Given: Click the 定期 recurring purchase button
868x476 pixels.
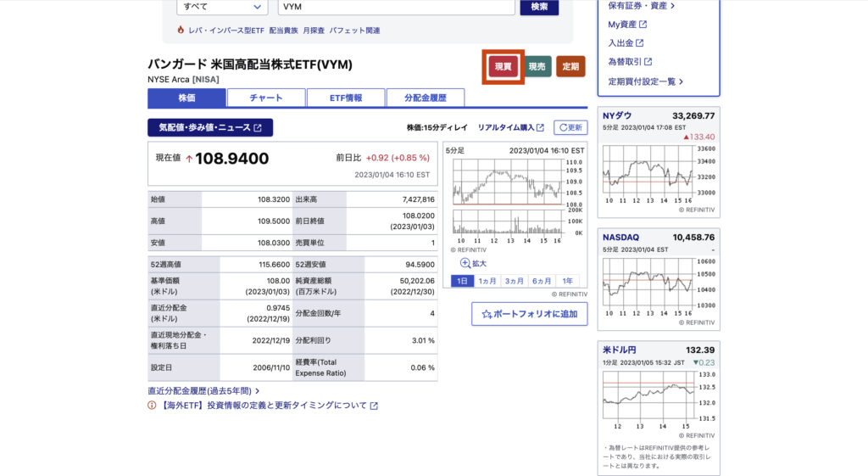Looking at the screenshot, I should point(570,67).
